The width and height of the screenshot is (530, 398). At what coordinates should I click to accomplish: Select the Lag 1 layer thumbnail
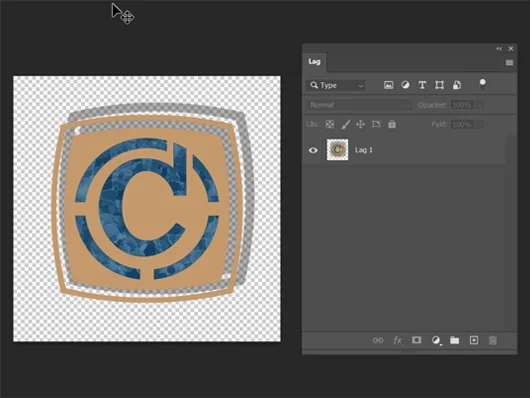(337, 149)
